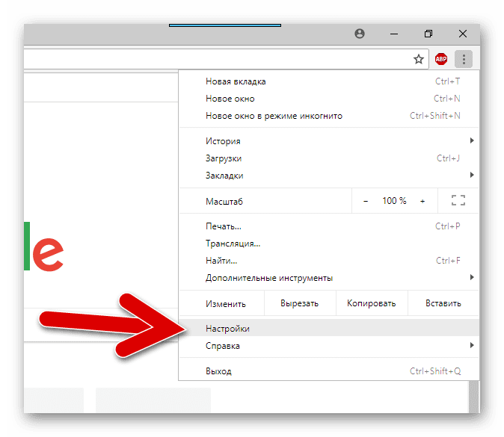Choose Новое окно from the menu
This screenshot has height=437, width=504.
pyautogui.click(x=329, y=99)
